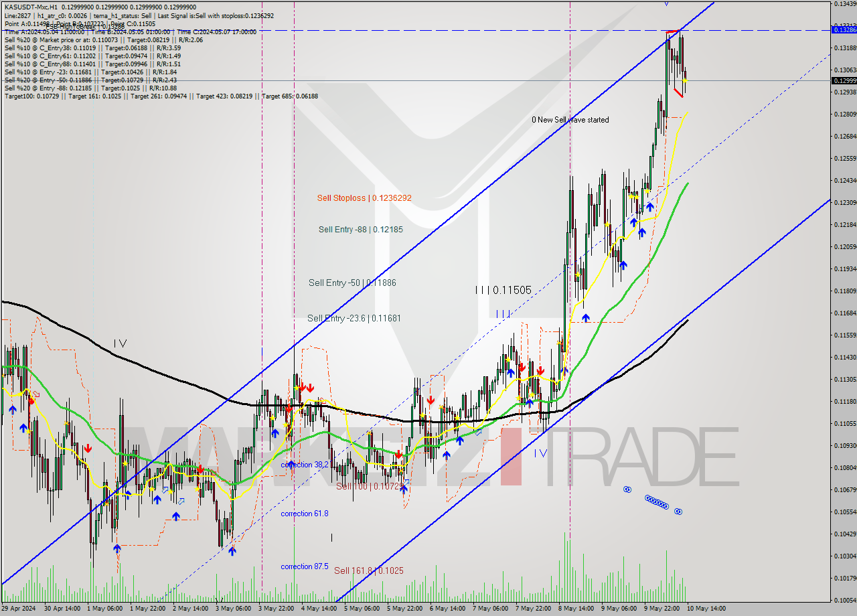Click 0.10054 on the price axis

pos(845,600)
